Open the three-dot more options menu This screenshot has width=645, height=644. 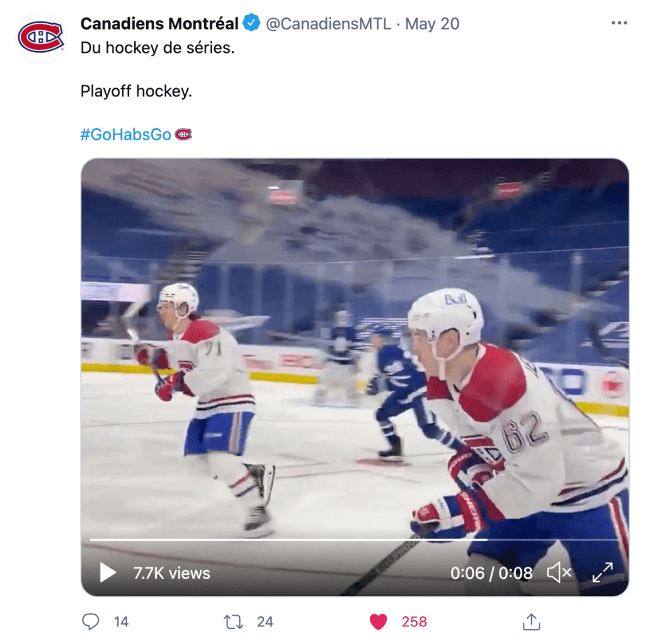coord(619,23)
